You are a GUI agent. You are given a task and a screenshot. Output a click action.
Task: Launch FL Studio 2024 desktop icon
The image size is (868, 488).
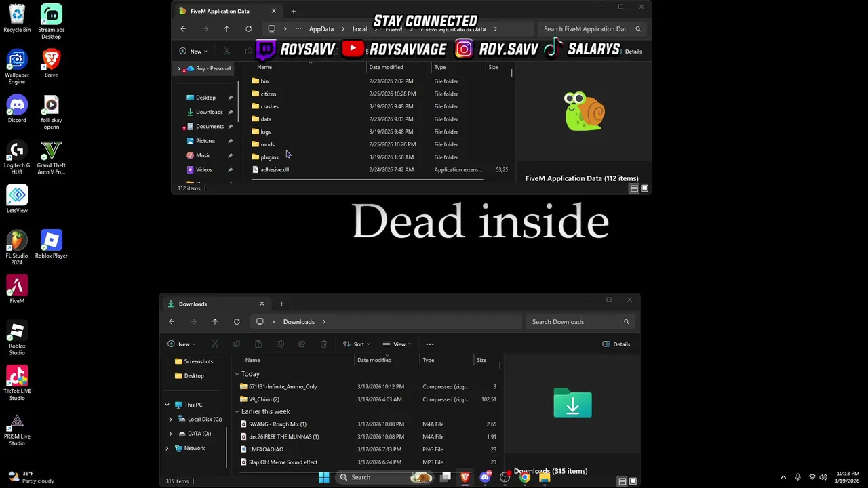(17, 247)
